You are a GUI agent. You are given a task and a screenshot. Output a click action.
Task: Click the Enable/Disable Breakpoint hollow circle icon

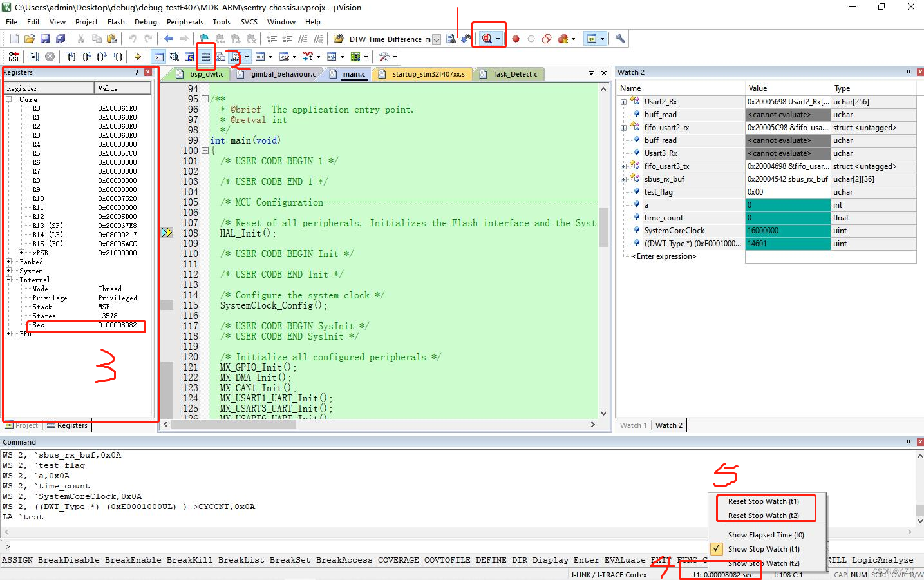(531, 39)
